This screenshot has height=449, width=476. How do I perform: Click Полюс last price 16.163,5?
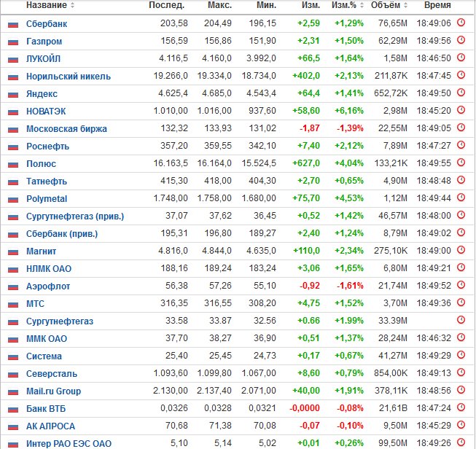pos(171,163)
